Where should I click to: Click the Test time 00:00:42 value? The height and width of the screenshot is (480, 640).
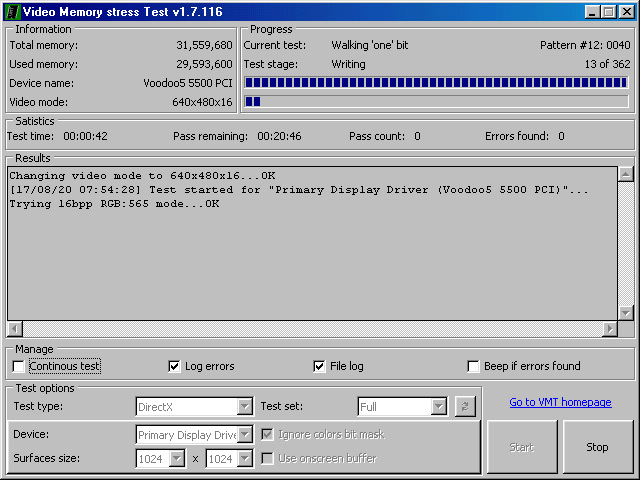click(x=85, y=136)
